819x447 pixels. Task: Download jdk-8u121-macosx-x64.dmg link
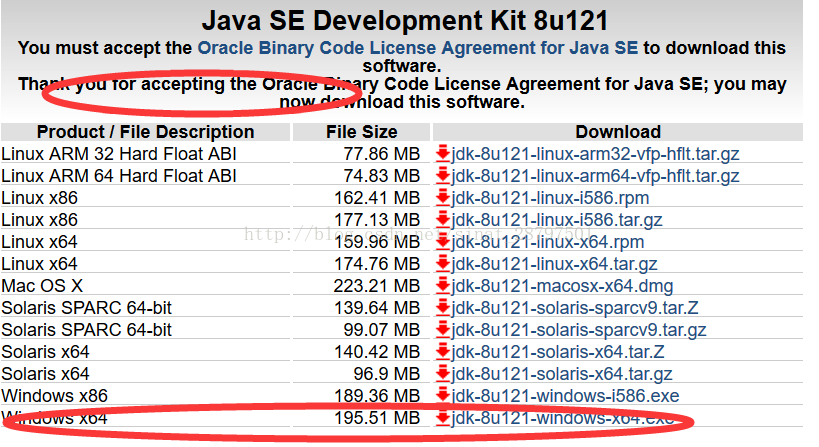pos(562,286)
